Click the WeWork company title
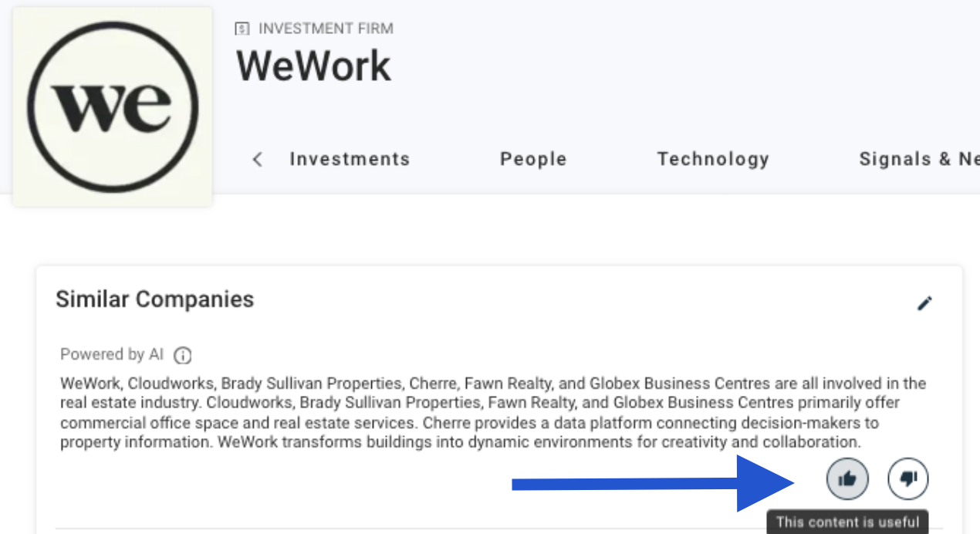This screenshot has height=534, width=980. (313, 66)
